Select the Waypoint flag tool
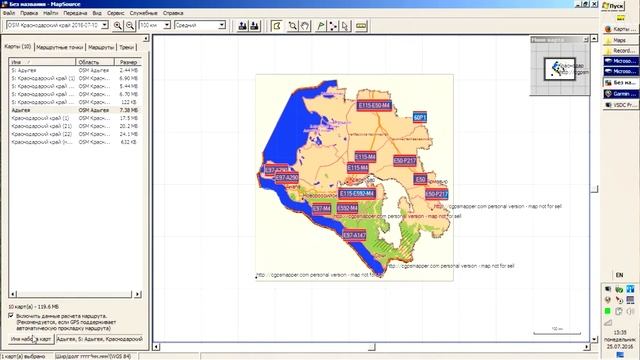The width and height of the screenshot is (640, 360). [321, 26]
